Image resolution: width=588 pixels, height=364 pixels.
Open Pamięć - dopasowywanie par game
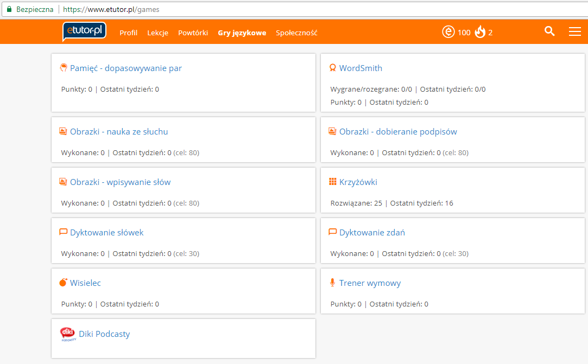(126, 68)
